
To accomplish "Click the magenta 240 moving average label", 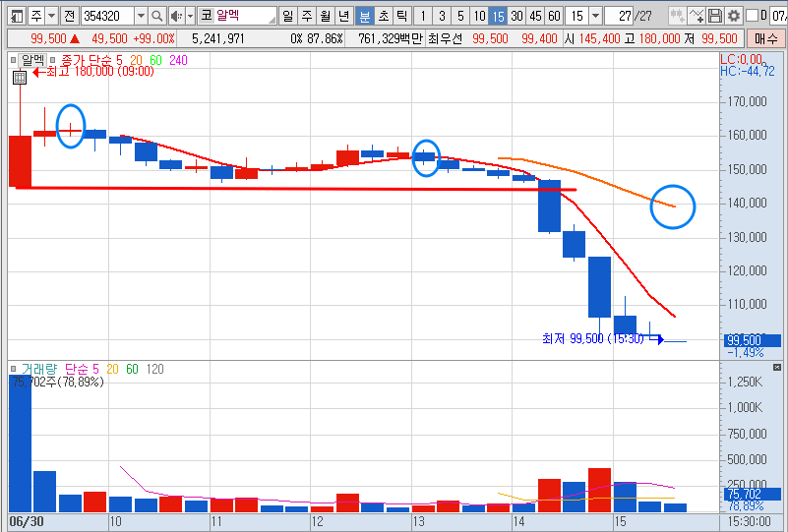I will pyautogui.click(x=178, y=60).
